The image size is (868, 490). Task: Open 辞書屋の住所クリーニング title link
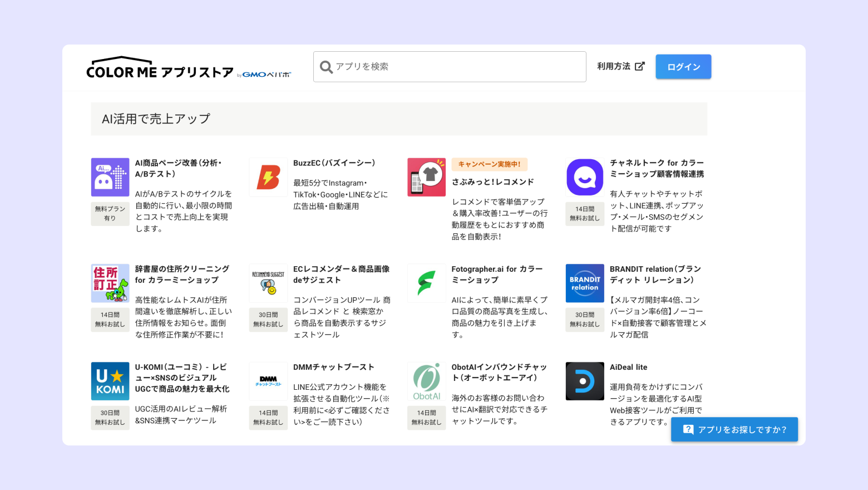pos(182,274)
